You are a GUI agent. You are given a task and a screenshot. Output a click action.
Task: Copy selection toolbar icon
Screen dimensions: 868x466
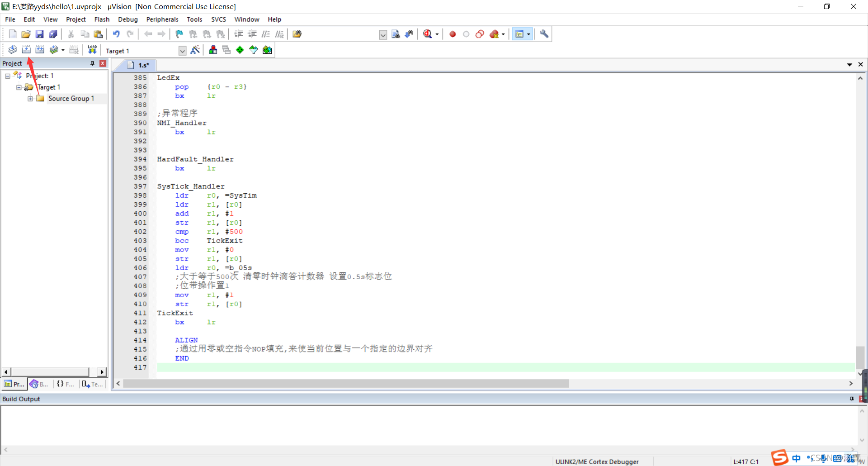(x=85, y=34)
